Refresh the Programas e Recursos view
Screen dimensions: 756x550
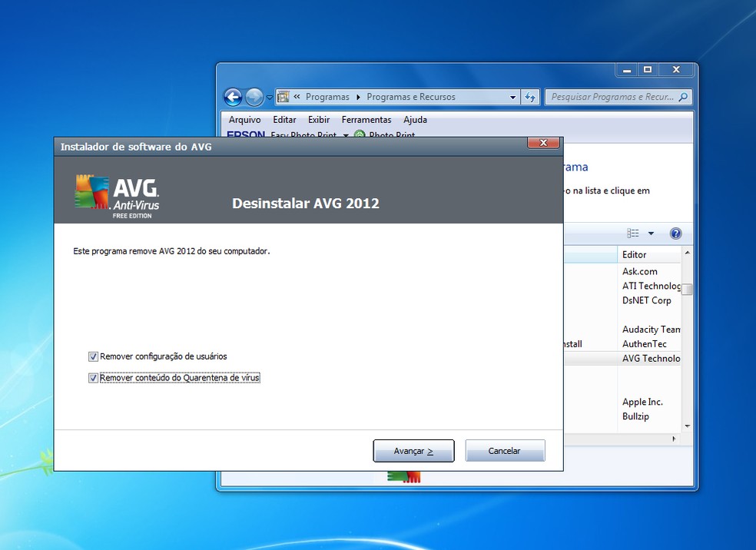(530, 97)
